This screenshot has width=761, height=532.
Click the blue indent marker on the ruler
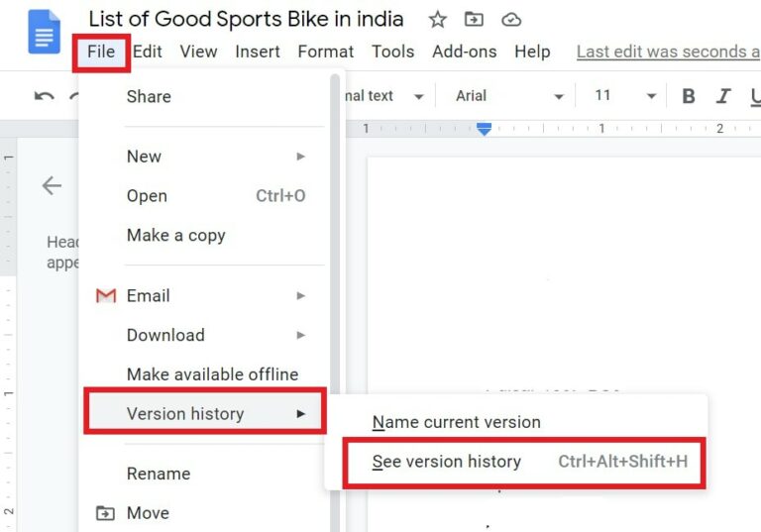click(484, 129)
